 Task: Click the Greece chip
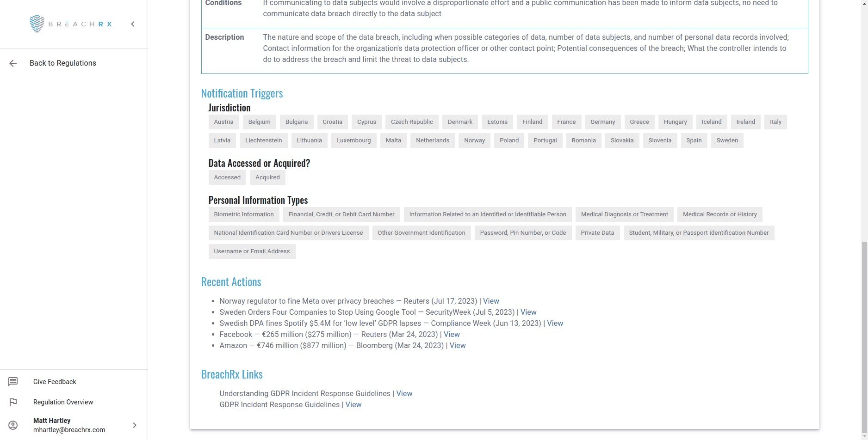639,122
